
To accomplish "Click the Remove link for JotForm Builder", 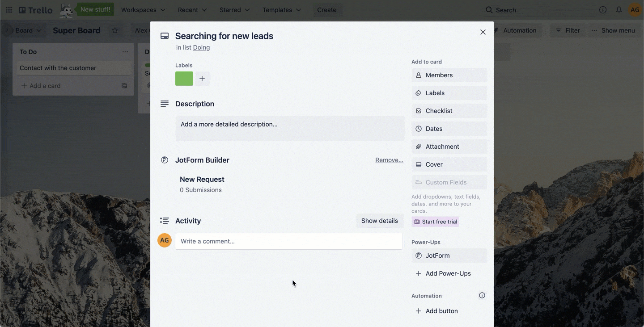I will tap(389, 160).
